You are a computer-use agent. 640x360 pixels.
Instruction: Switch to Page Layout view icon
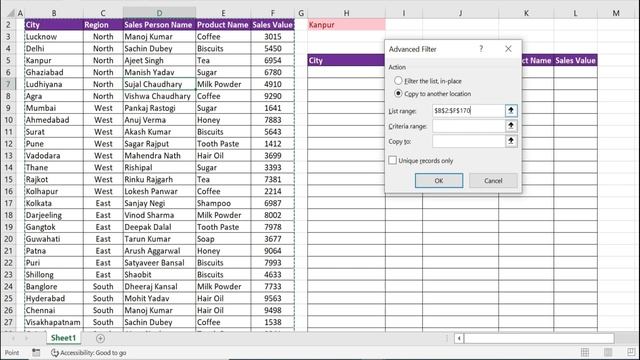[x=608, y=352]
